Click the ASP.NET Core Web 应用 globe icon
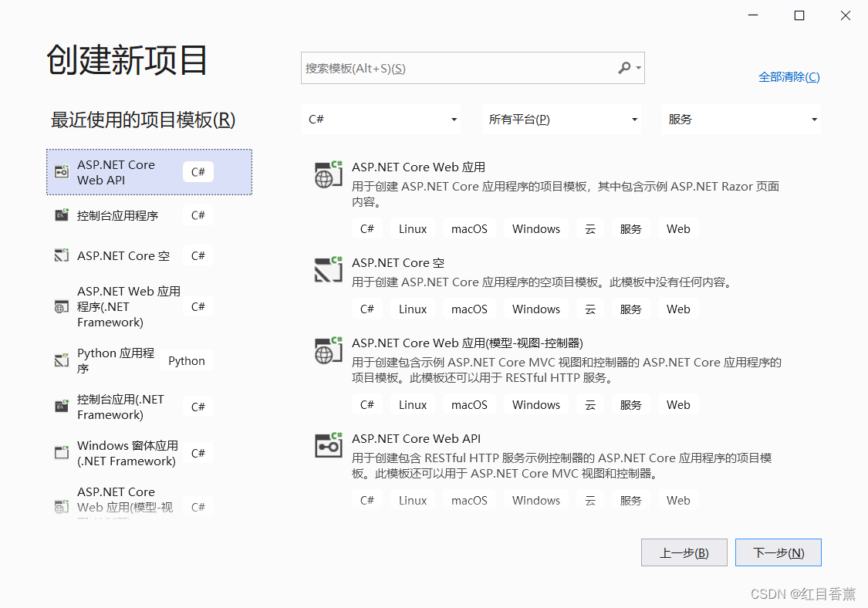The height and width of the screenshot is (608, 868). pos(328,175)
